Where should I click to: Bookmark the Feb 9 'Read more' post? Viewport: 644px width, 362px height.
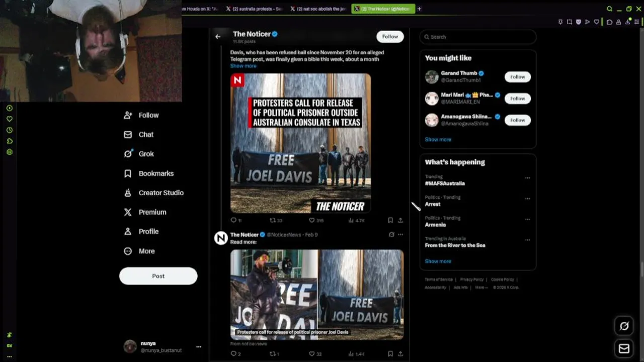(390, 354)
